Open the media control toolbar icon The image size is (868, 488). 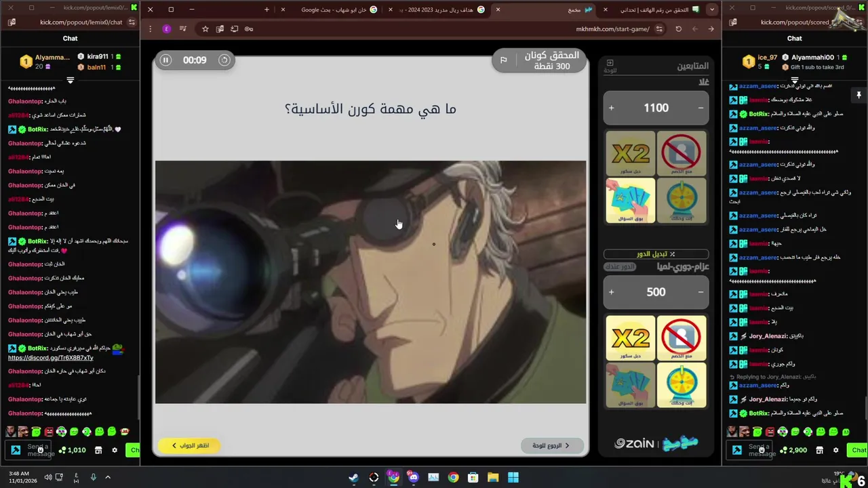[182, 29]
